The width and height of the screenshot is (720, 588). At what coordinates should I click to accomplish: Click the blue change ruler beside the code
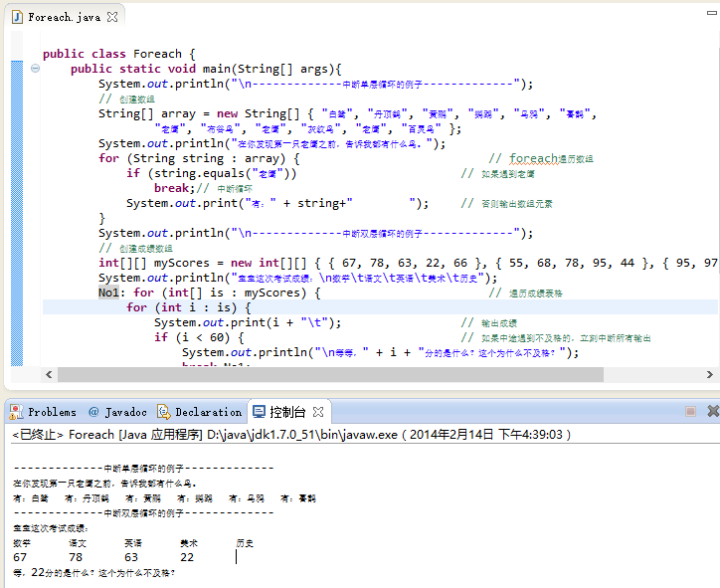click(17, 213)
